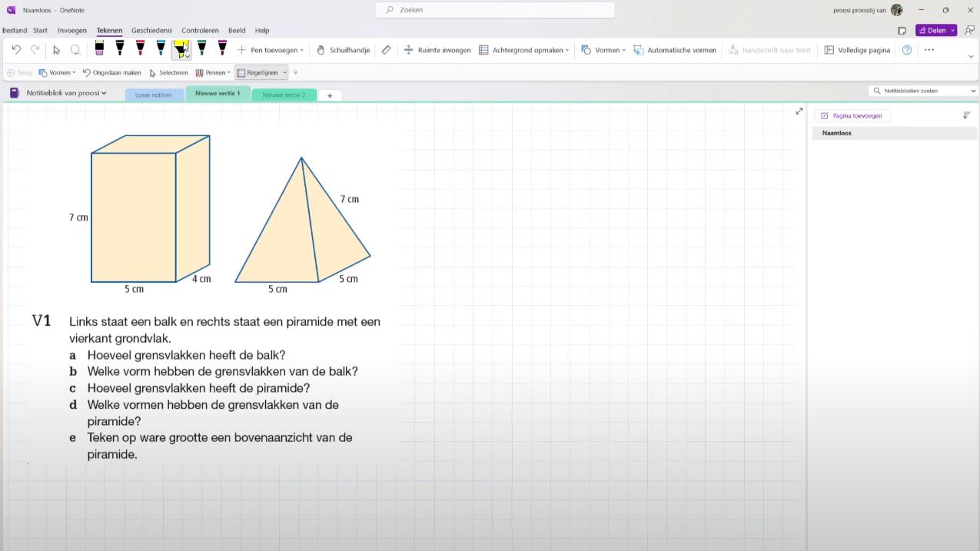Pick the pink-tipped eraser pen

(x=99, y=48)
